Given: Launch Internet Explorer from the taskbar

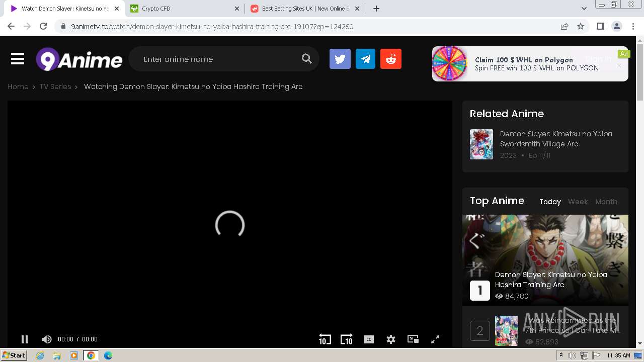Looking at the screenshot, I should [40, 355].
